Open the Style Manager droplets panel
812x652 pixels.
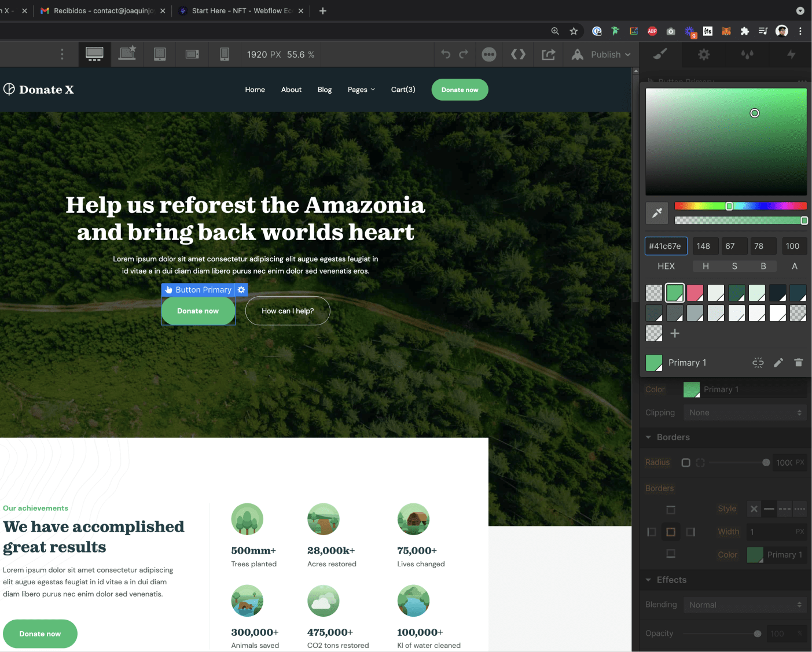(x=747, y=54)
